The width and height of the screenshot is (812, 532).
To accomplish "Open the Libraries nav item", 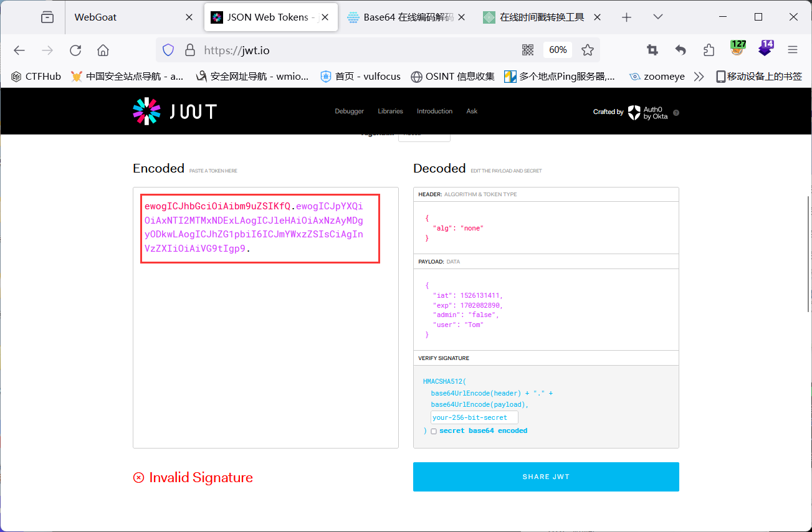I will pos(390,112).
